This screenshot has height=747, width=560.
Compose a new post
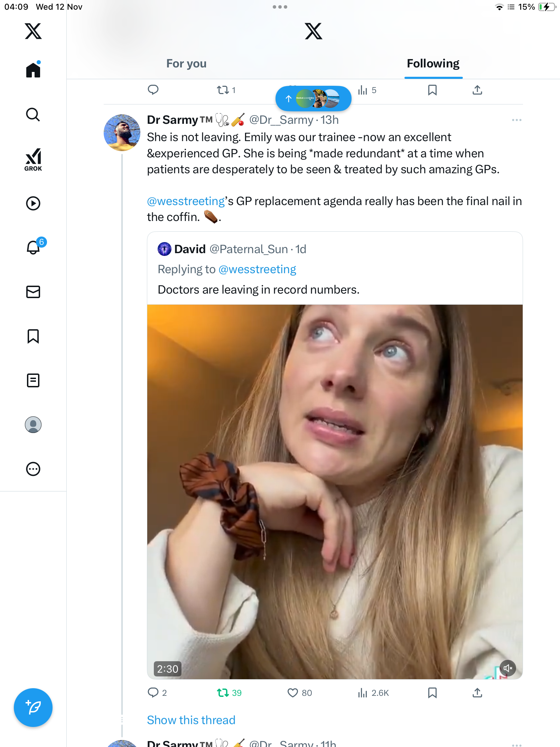(x=33, y=708)
